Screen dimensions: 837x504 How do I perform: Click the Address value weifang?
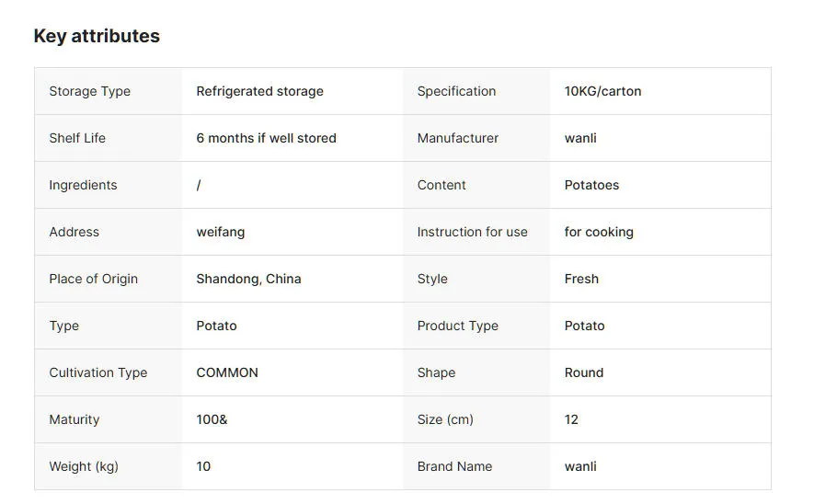tap(221, 232)
